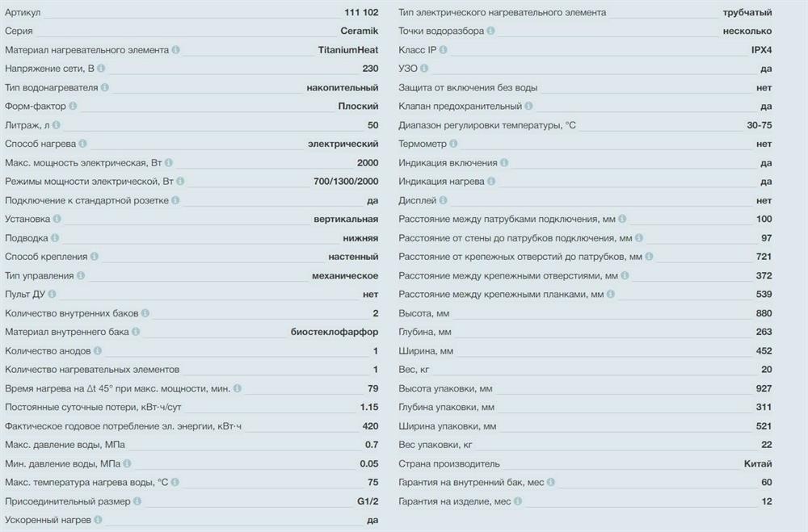
Task: Click the article number 111 102
Action: click(361, 13)
